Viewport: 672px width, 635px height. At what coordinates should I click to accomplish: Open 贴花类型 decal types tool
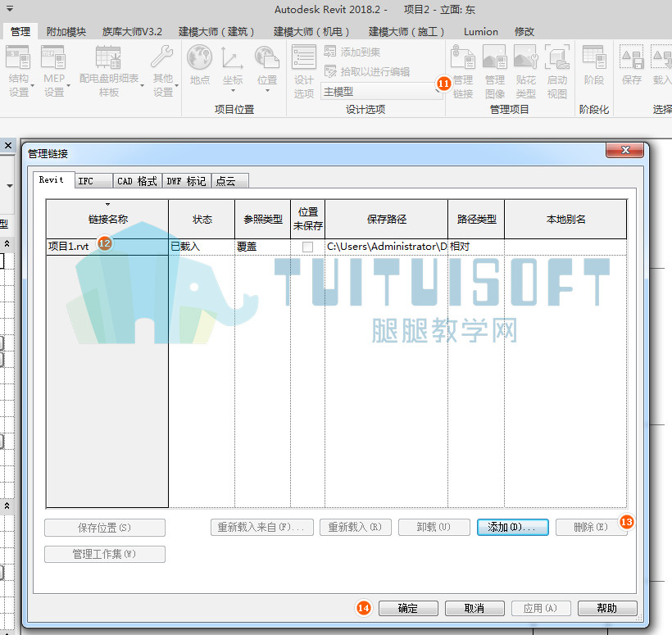tap(526, 71)
